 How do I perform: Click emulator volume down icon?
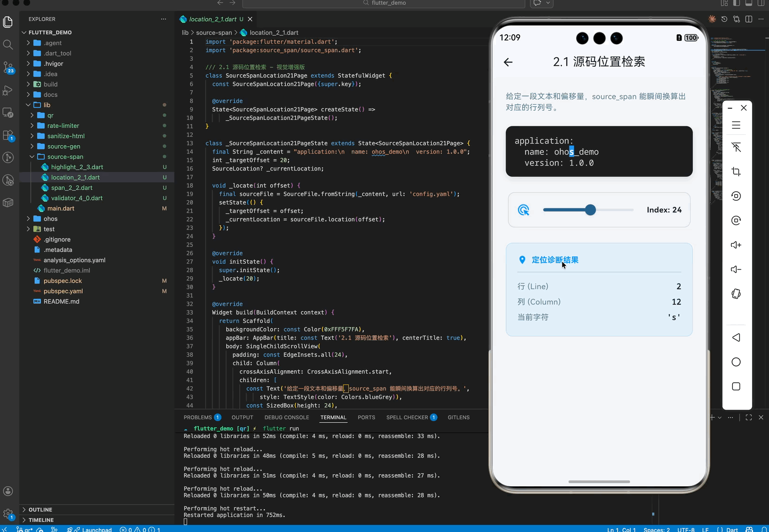[x=736, y=269]
